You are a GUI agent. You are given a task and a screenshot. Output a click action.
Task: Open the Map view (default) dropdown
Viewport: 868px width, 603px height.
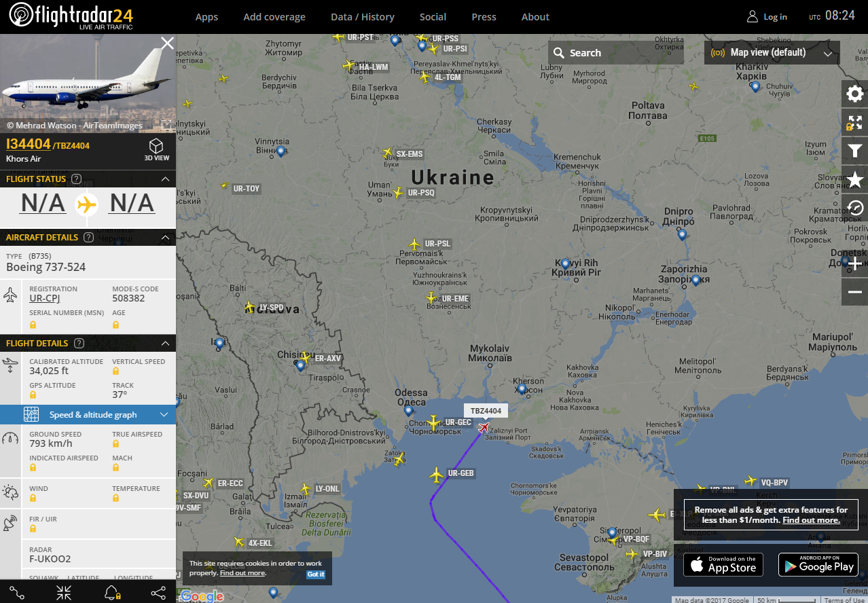pos(772,52)
